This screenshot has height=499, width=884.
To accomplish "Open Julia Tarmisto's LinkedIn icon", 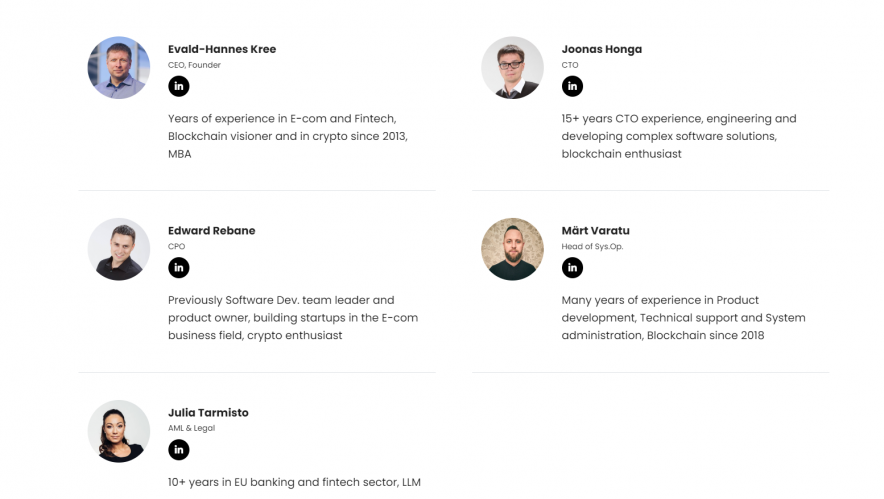I will pyautogui.click(x=178, y=450).
